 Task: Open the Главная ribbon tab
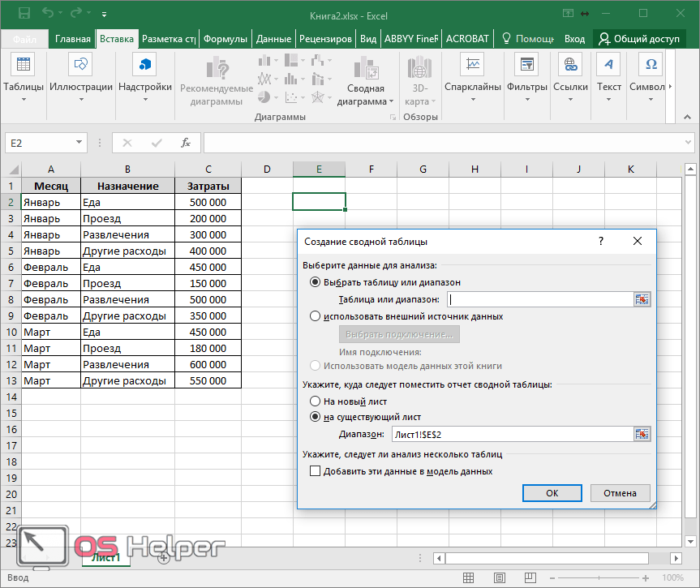[x=72, y=39]
